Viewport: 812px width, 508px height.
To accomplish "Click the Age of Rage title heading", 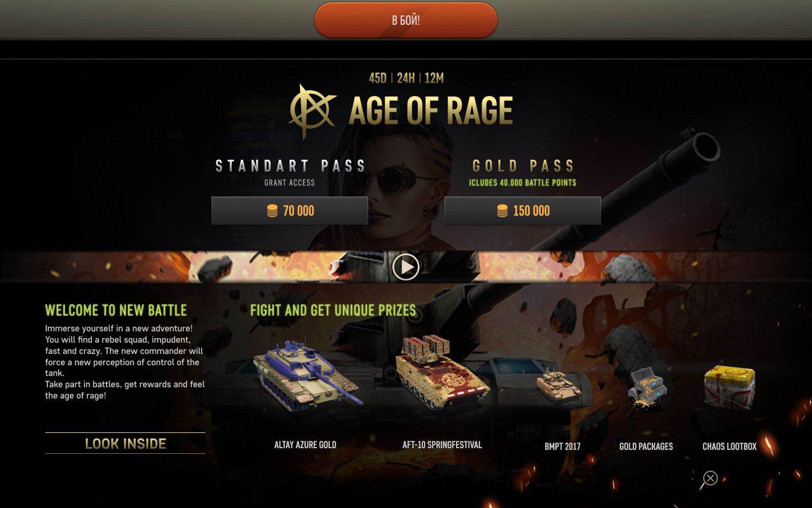I will [x=431, y=111].
